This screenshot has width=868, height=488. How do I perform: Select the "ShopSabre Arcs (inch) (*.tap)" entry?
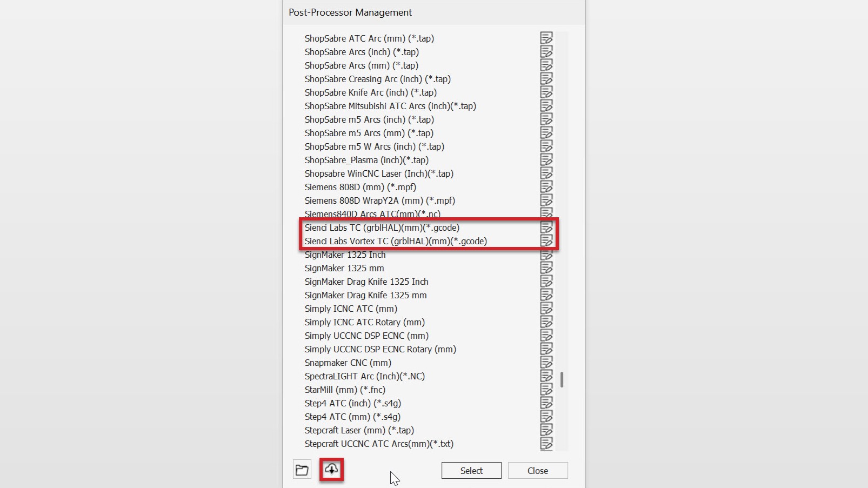coord(362,52)
